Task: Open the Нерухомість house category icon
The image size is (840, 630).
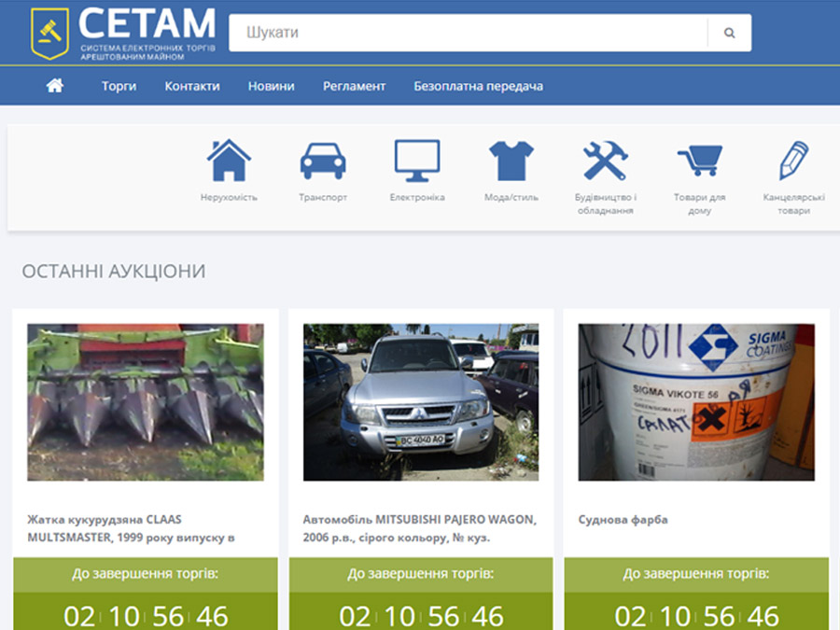Action: point(229,161)
